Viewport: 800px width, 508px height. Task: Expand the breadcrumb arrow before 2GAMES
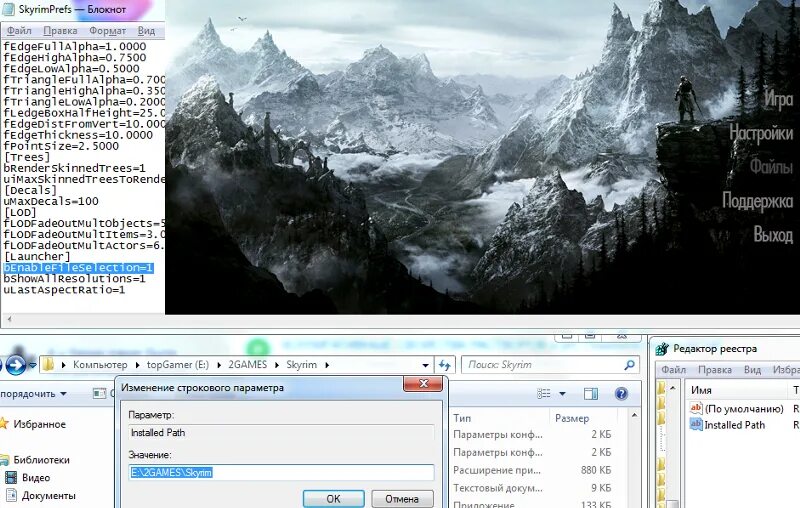click(219, 365)
